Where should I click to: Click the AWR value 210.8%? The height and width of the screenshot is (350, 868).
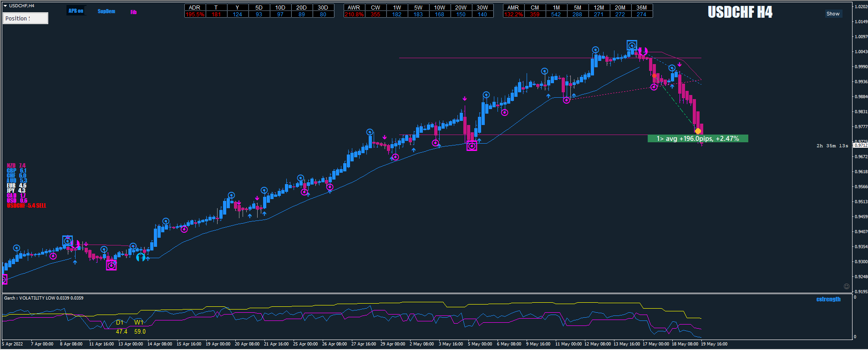(354, 15)
